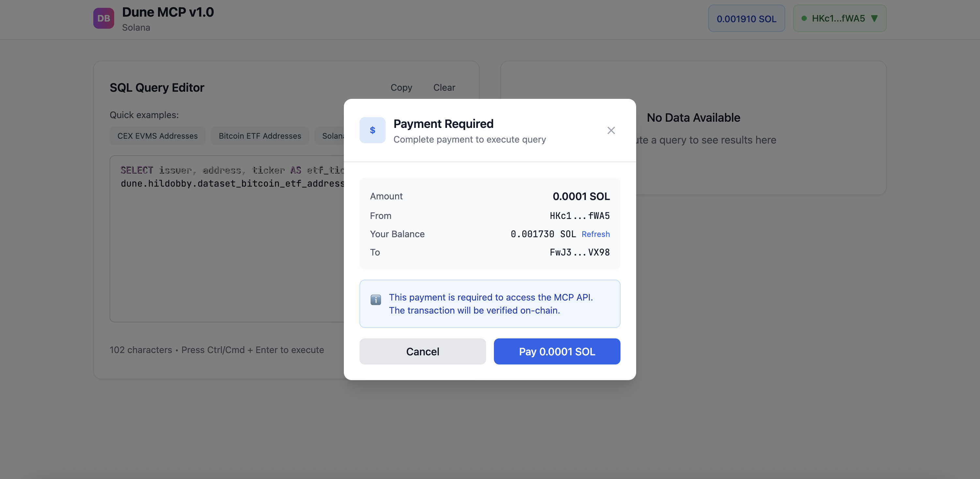Screen dimensions: 980x479
Task: Copy the SQL query
Action: pos(401,87)
